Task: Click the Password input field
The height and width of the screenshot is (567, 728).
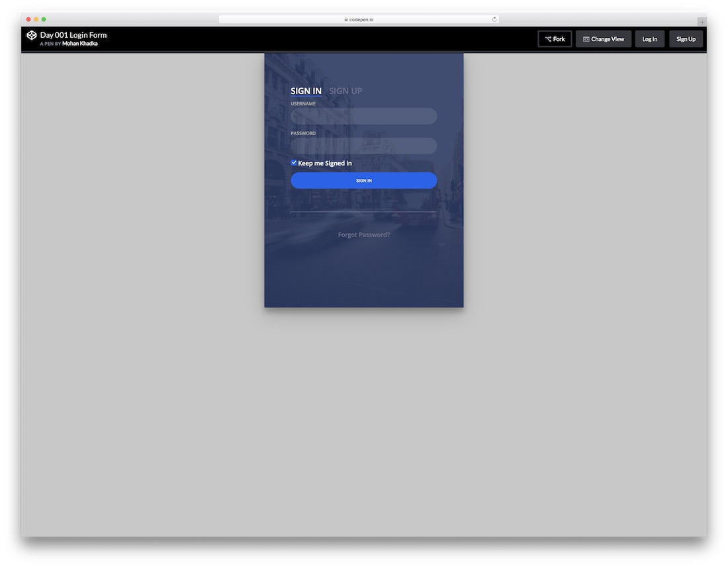Action: 363,146
